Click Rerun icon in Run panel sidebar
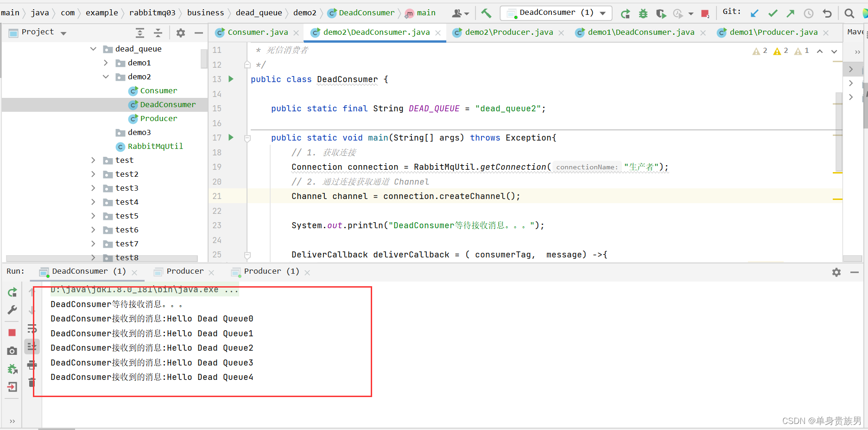Viewport: 868px width, 430px height. 13,292
